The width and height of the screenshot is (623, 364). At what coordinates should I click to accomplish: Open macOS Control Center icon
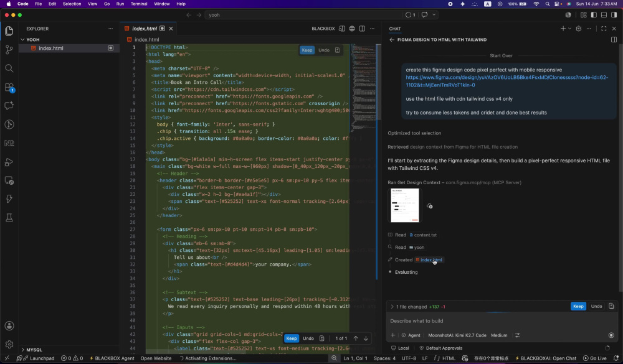[x=558, y=4]
